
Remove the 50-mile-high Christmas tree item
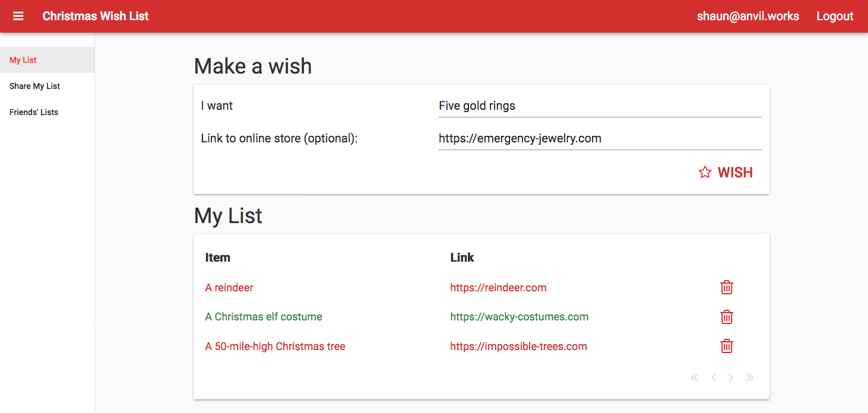coord(726,347)
